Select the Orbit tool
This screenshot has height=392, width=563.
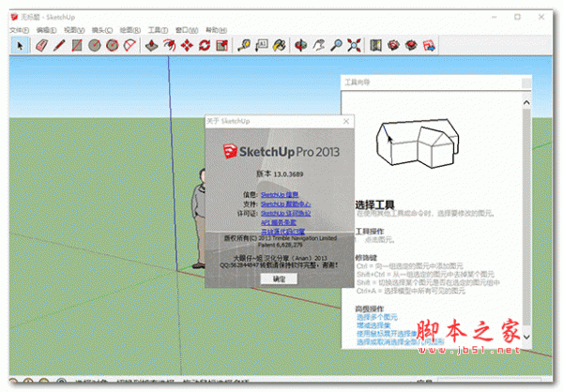coord(301,46)
